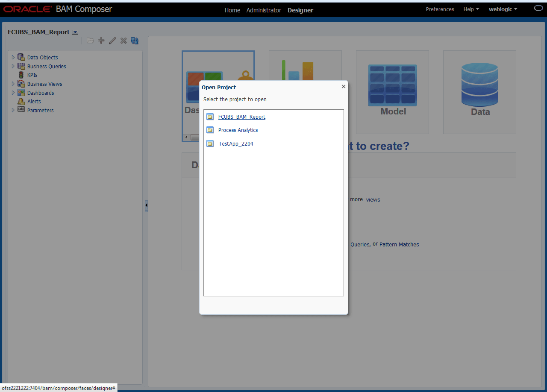
Task: Click the Oracle oval icon in header
Action: (538, 9)
